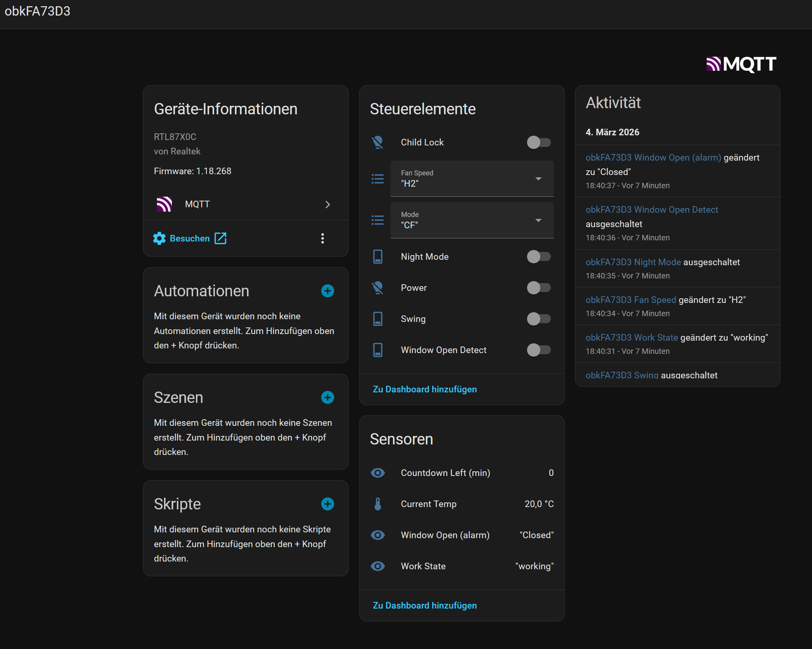Screen dimensions: 812x649
Task: Toggle Window Open Detect switch
Action: coord(538,350)
